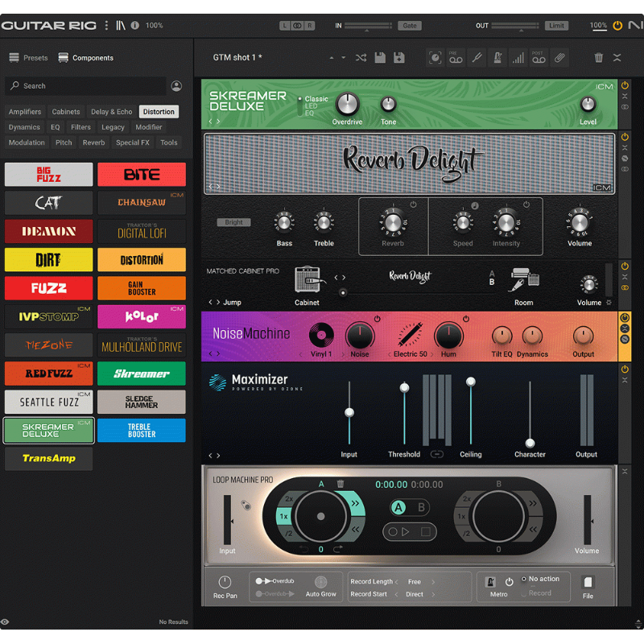Go to previous preset with up arrow
Screen dimensions: 644x644
coord(332,58)
